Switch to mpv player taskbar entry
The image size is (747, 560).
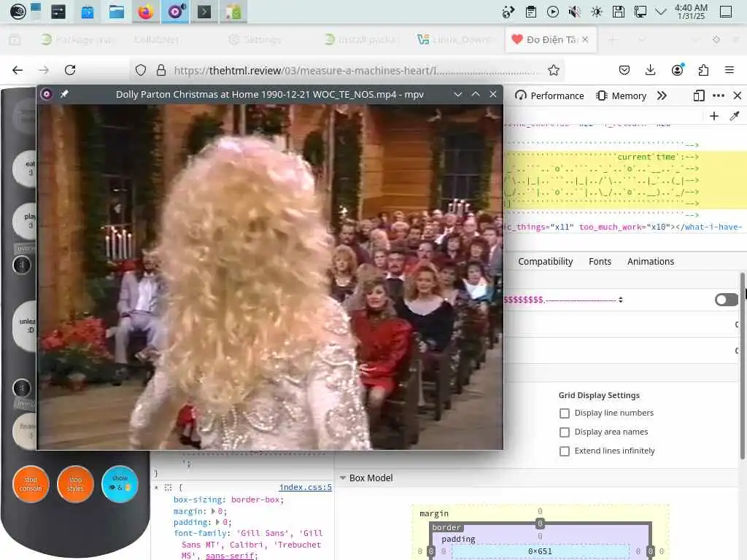coord(175,12)
